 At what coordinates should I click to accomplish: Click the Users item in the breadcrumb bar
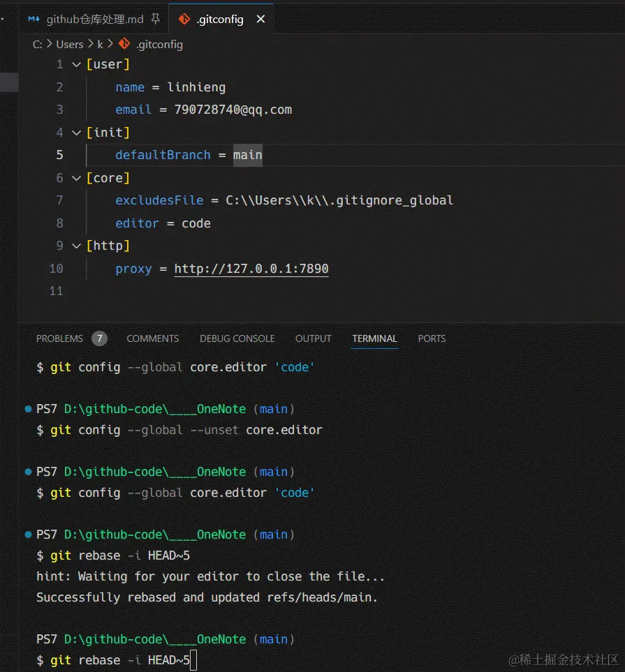coord(70,44)
